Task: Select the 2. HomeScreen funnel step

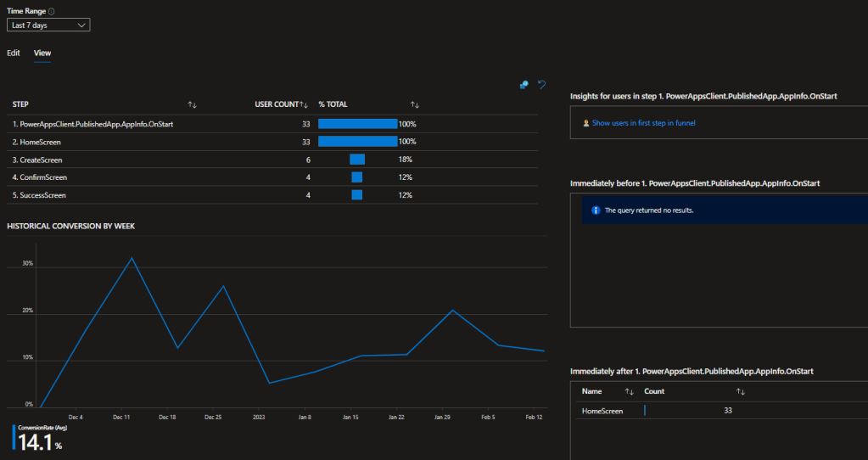Action: [x=38, y=142]
